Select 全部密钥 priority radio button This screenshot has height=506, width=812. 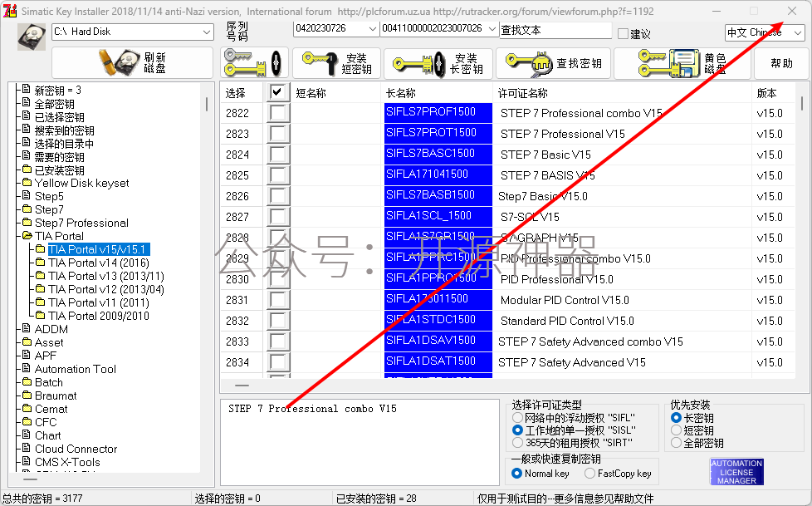point(676,443)
